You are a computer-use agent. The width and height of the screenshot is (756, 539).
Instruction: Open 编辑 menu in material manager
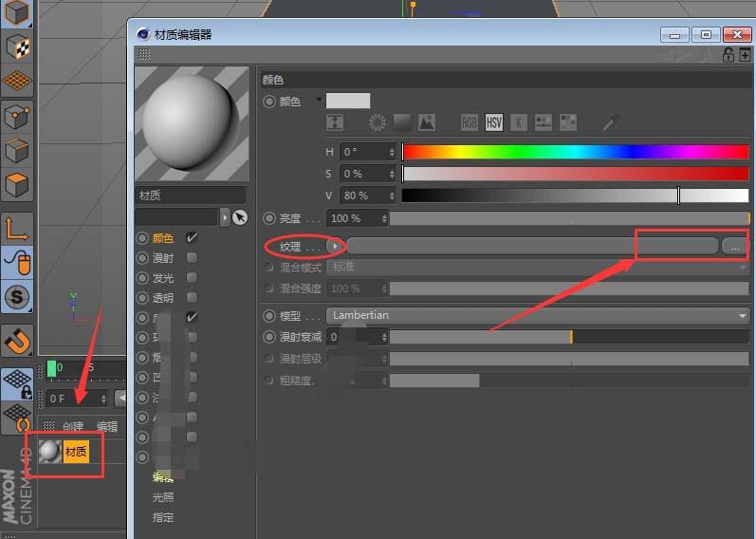[x=107, y=426]
